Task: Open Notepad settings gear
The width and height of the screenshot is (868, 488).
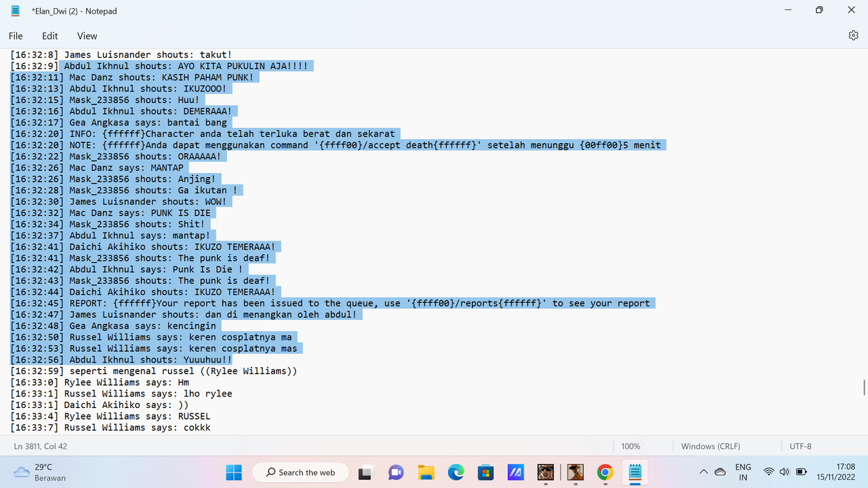Action: tap(853, 35)
